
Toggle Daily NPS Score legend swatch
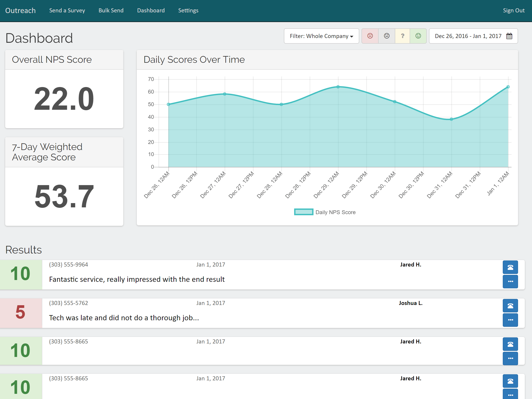(303, 212)
